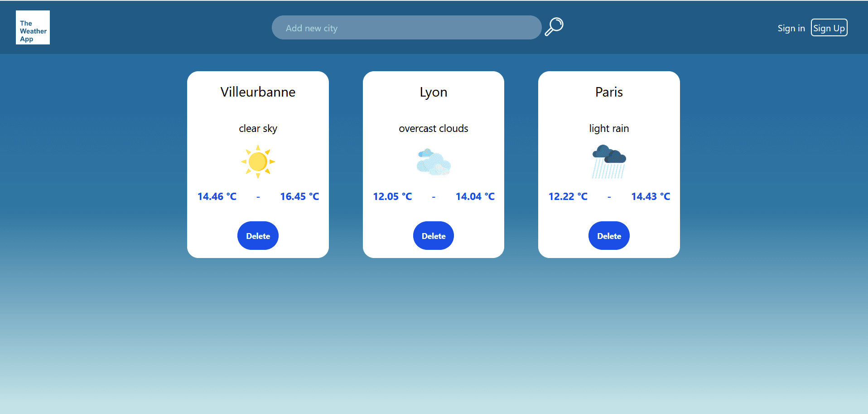Click The Weather App logo
This screenshot has height=414, width=868.
[33, 28]
